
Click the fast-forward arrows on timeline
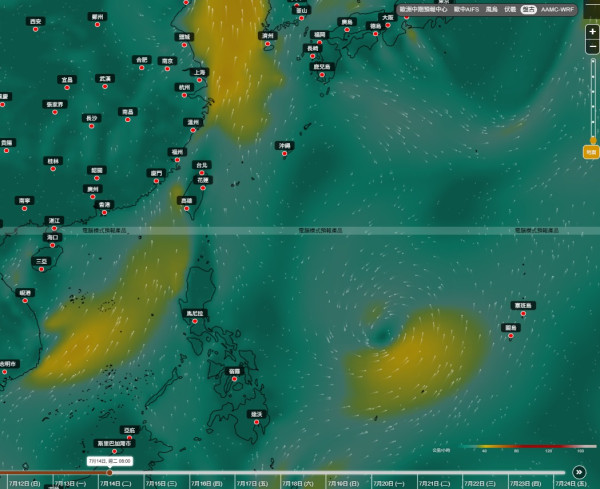click(x=579, y=472)
